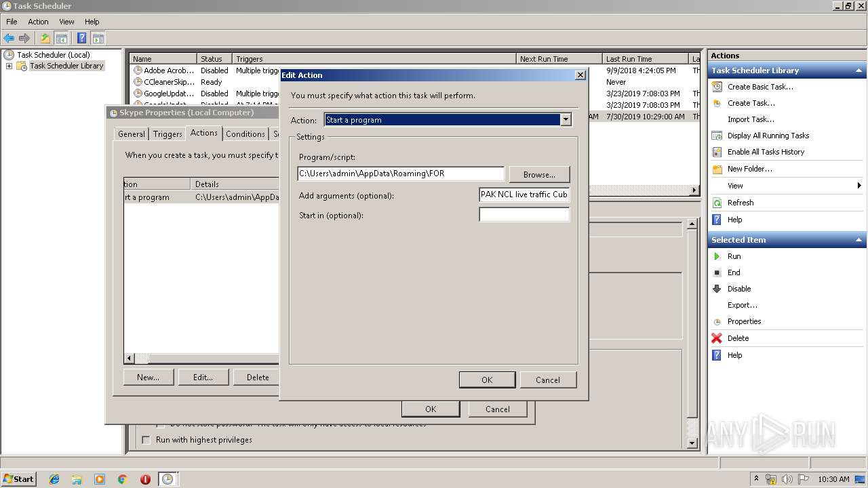
Task: Open Google Chrome from the taskbar
Action: [123, 479]
